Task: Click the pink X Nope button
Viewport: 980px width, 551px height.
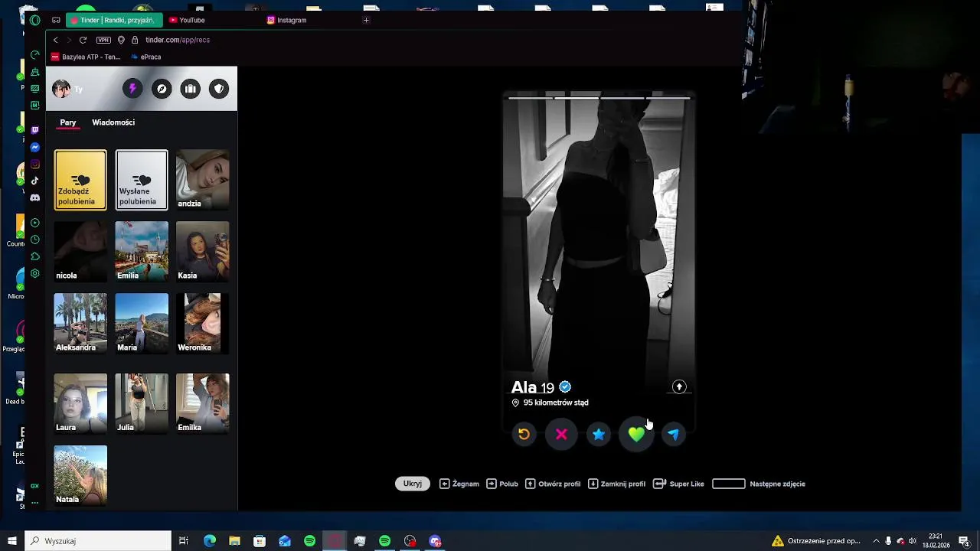Action: click(x=561, y=434)
